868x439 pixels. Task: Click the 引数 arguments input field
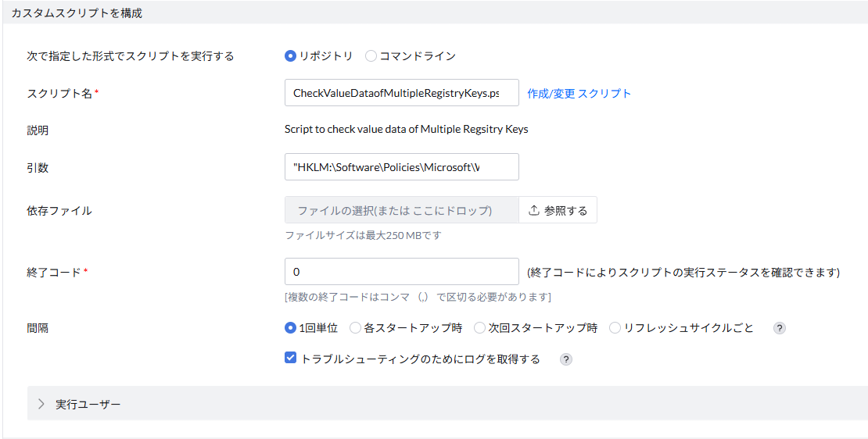[402, 167]
